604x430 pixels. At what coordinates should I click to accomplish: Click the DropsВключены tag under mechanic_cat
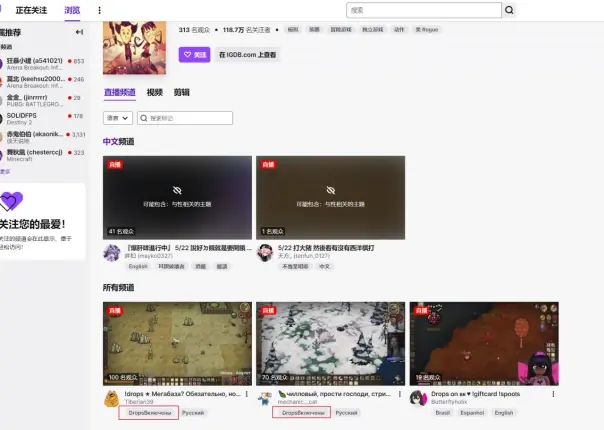point(303,413)
